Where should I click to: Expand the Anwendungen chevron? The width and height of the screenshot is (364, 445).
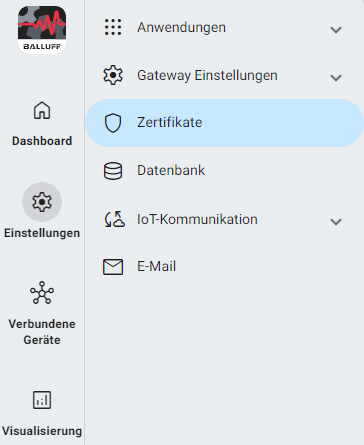coord(336,30)
